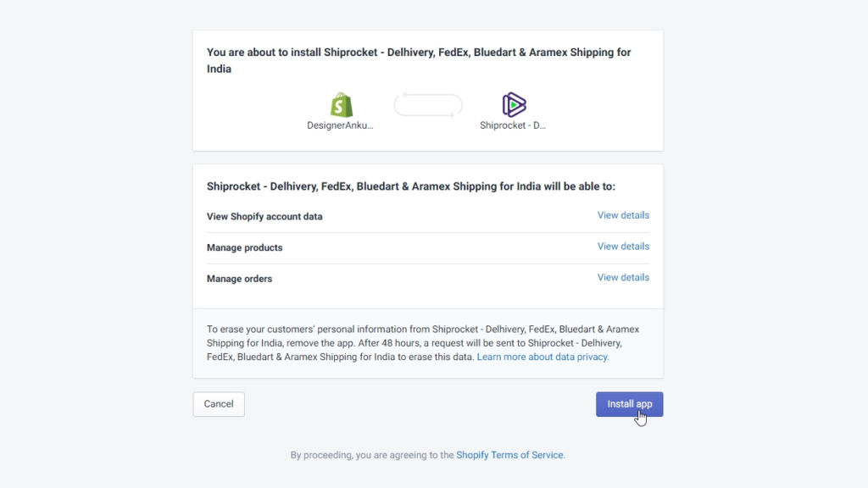The height and width of the screenshot is (488, 868).
Task: Click the green Shopify bag logo
Action: [x=342, y=104]
